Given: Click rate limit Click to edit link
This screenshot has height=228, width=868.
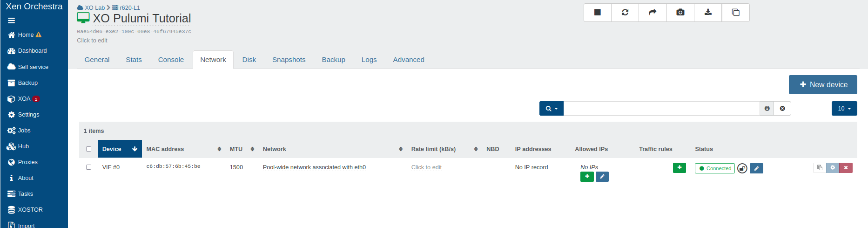Looking at the screenshot, I should 426,167.
